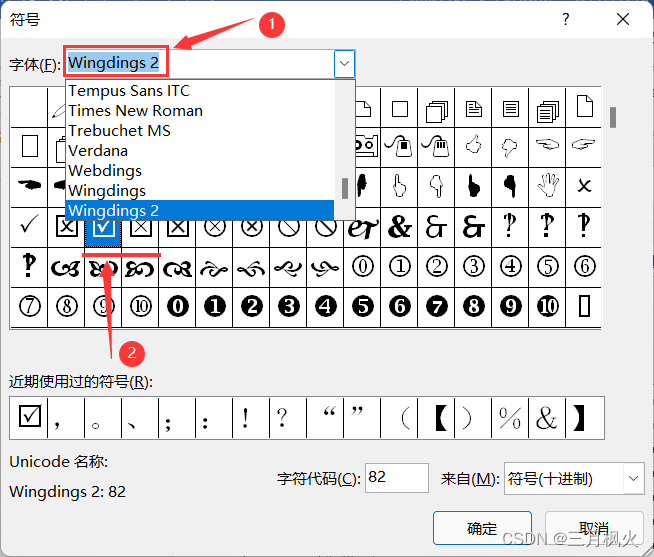Select tall hollow rectangle symbol in last row
This screenshot has width=654, height=557.
pyautogui.click(x=584, y=307)
